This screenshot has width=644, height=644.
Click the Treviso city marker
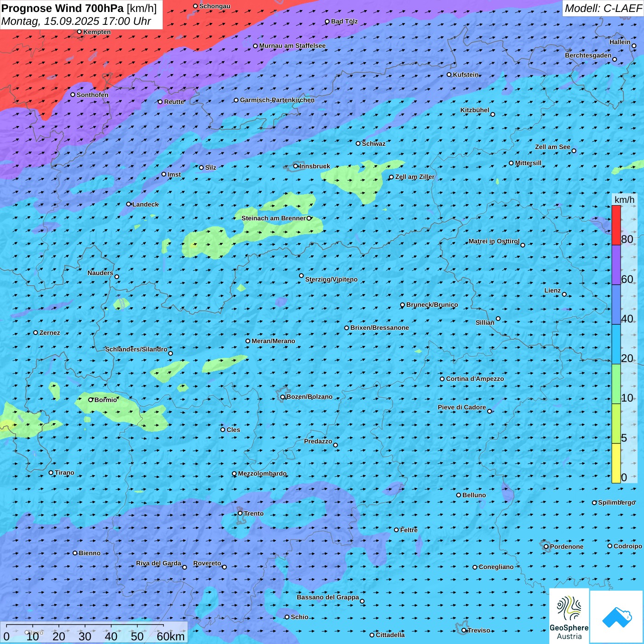464,630
